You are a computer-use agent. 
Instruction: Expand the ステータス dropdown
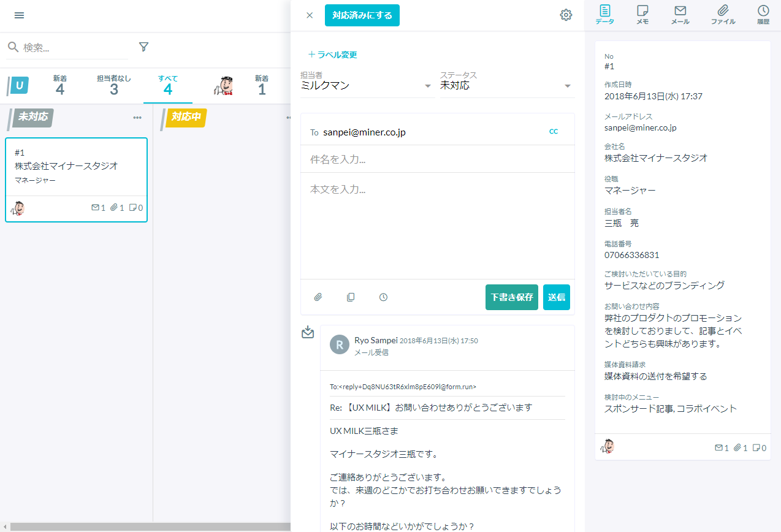tap(567, 86)
